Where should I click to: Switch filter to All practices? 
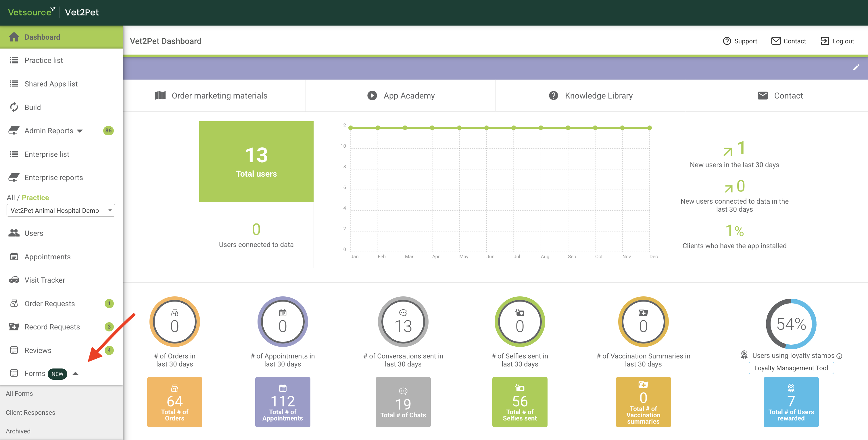[x=10, y=198]
